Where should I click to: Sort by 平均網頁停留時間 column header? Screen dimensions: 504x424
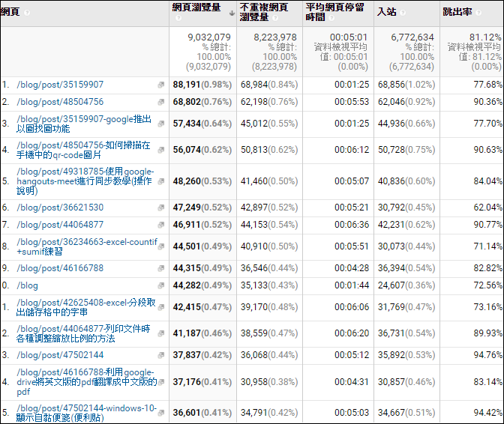tap(334, 12)
